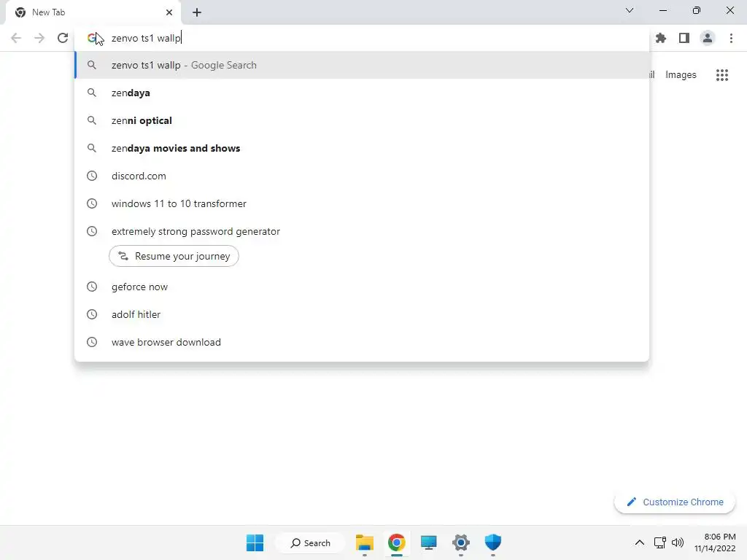Open the Google apps grid
This screenshot has height=560, width=747.
tap(722, 75)
